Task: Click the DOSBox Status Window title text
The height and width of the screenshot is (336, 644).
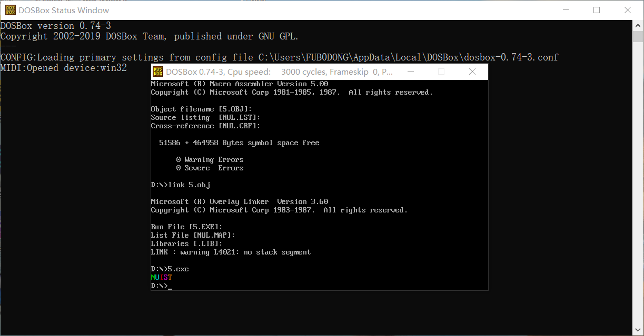Action: [64, 10]
